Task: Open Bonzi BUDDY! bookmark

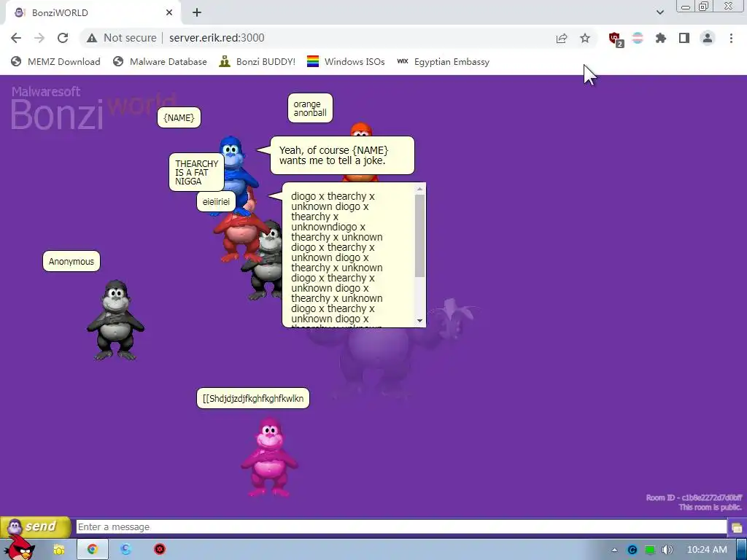Action: [258, 62]
